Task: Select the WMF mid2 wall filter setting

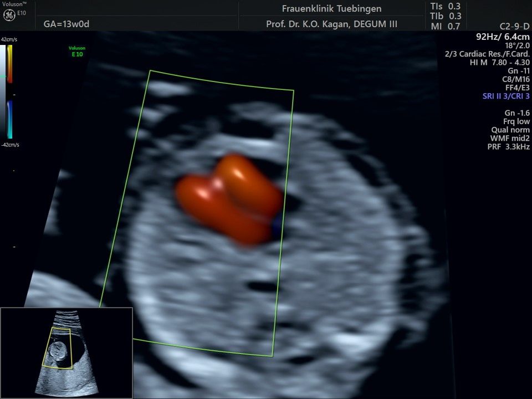Action: point(510,138)
